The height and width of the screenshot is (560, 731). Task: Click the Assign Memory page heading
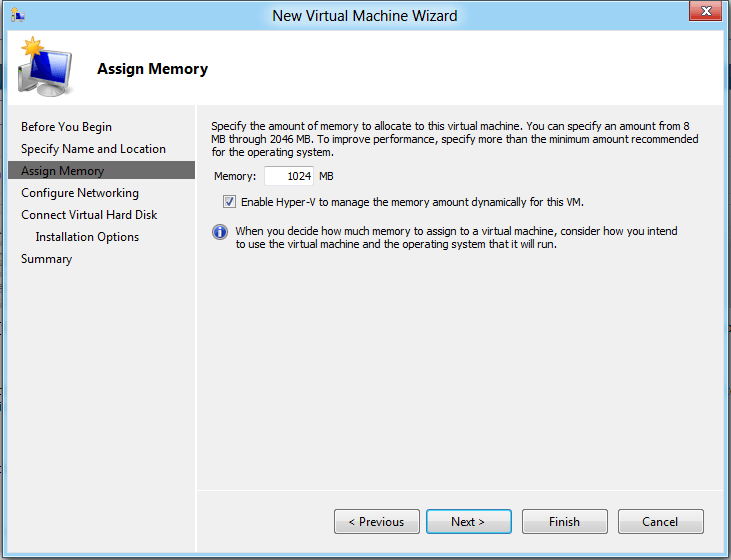[152, 69]
